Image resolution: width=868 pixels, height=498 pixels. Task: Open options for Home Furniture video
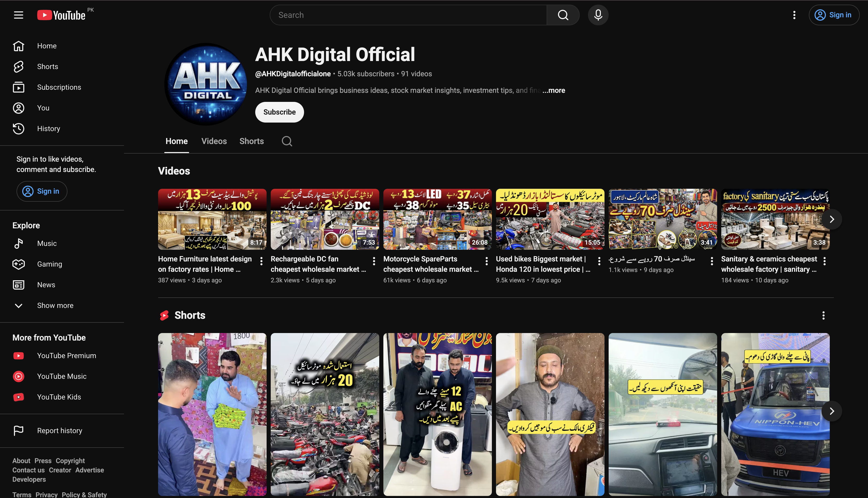coord(261,261)
